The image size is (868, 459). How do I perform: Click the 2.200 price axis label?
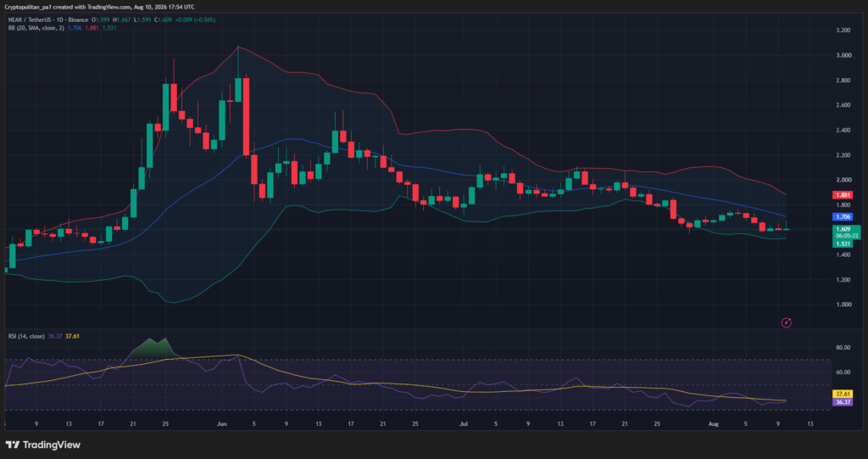point(843,155)
